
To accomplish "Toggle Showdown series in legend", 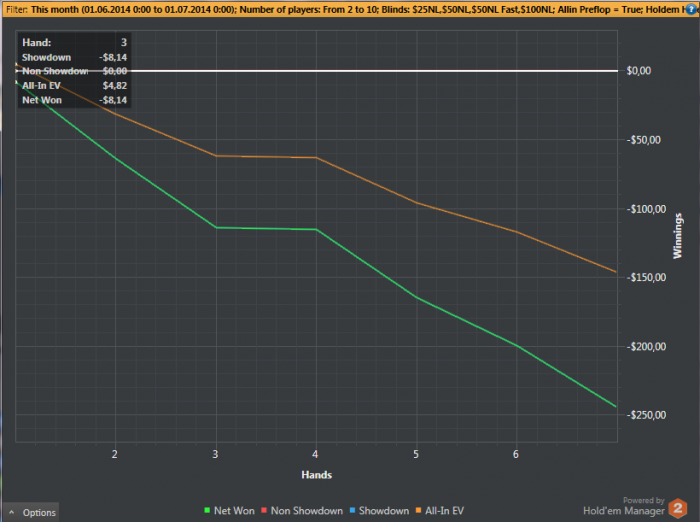I will [379, 510].
